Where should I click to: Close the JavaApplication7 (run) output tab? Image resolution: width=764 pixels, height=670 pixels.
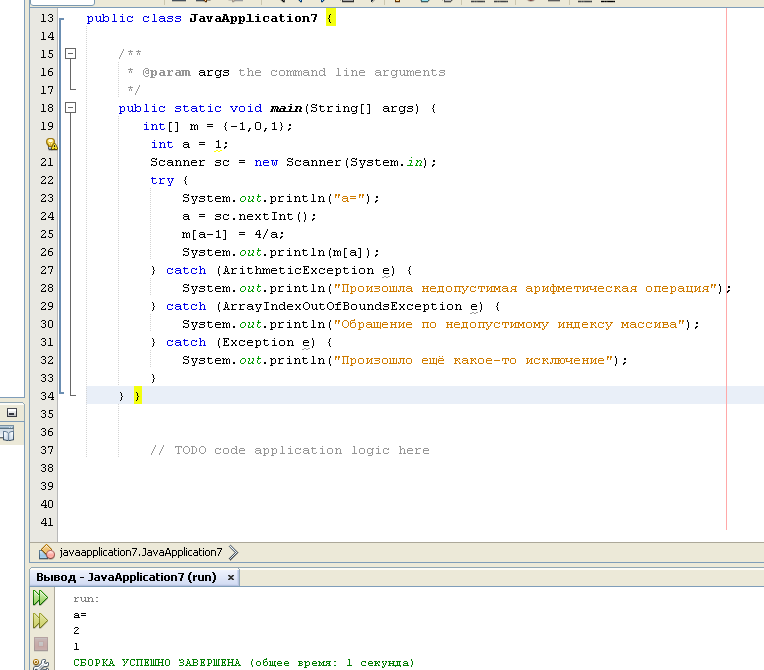point(231,578)
